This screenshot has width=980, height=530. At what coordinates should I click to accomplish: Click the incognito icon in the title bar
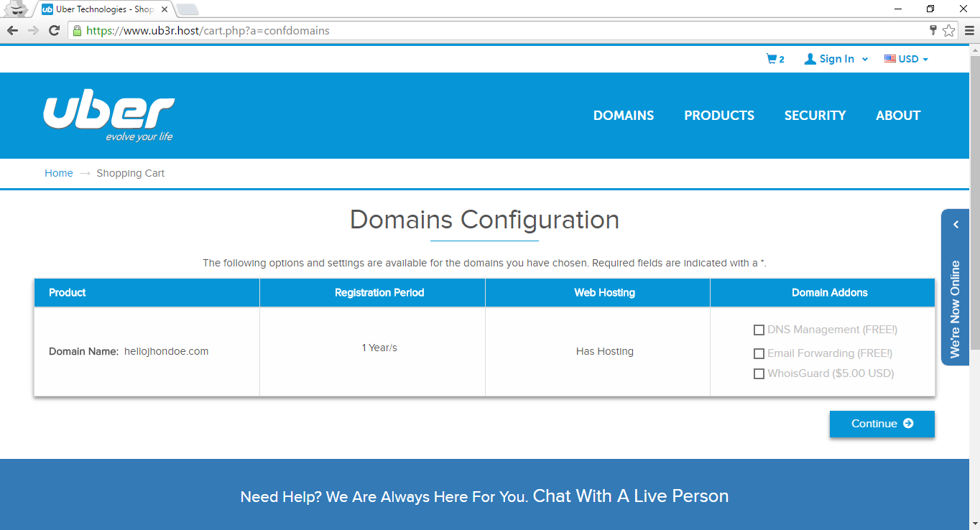pyautogui.click(x=15, y=9)
